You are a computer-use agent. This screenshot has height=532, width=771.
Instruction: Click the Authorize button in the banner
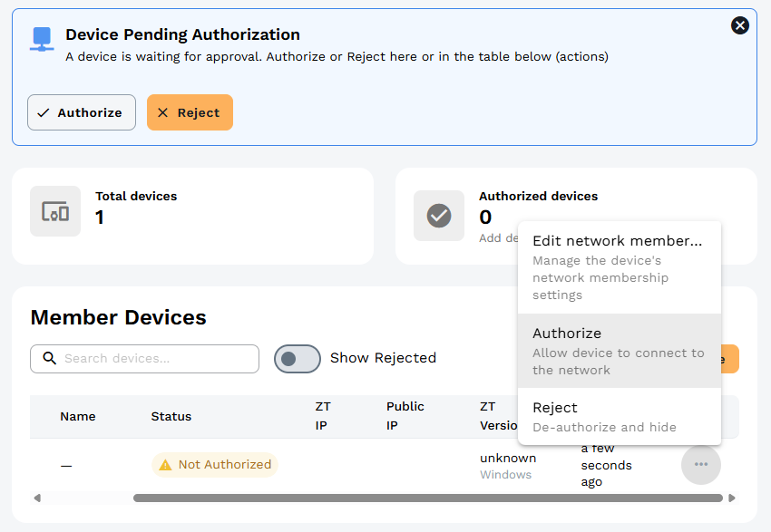coord(81,112)
